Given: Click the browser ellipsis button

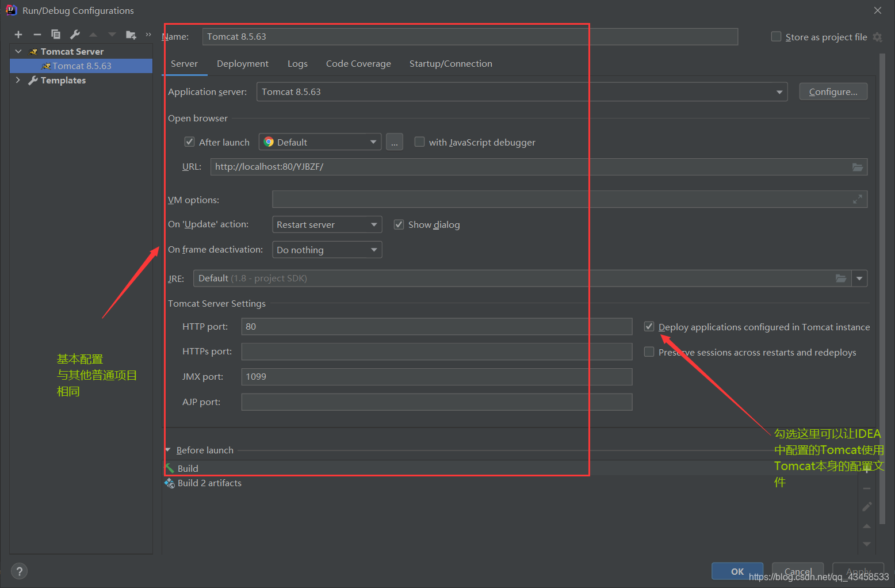Looking at the screenshot, I should pyautogui.click(x=395, y=142).
